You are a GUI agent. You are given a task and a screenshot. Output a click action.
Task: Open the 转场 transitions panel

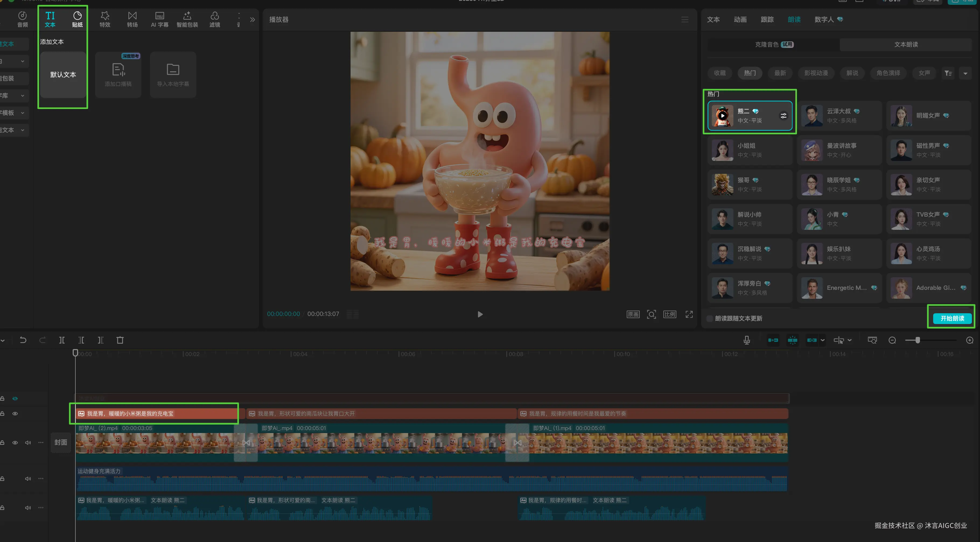(x=132, y=19)
